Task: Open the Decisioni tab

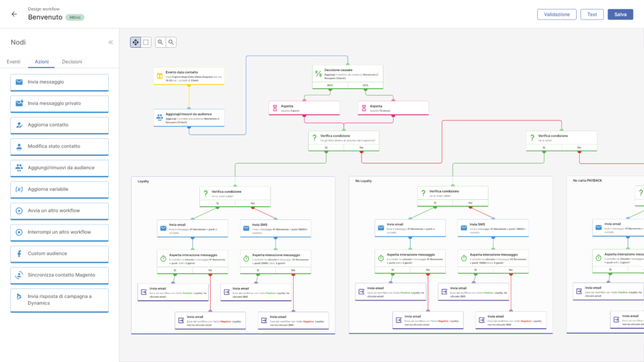Action: pyautogui.click(x=72, y=62)
